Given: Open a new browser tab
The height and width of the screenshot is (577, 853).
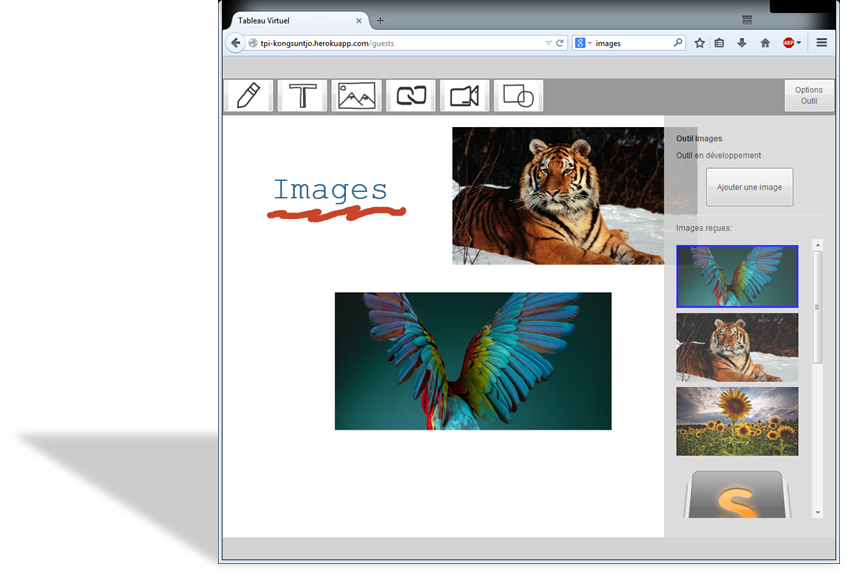Looking at the screenshot, I should coord(380,21).
